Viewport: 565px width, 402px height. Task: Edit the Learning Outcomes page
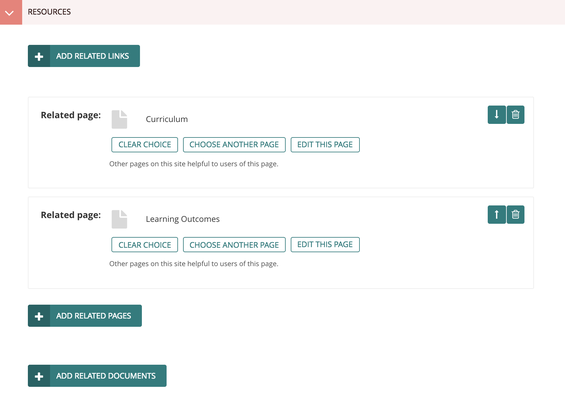(325, 245)
